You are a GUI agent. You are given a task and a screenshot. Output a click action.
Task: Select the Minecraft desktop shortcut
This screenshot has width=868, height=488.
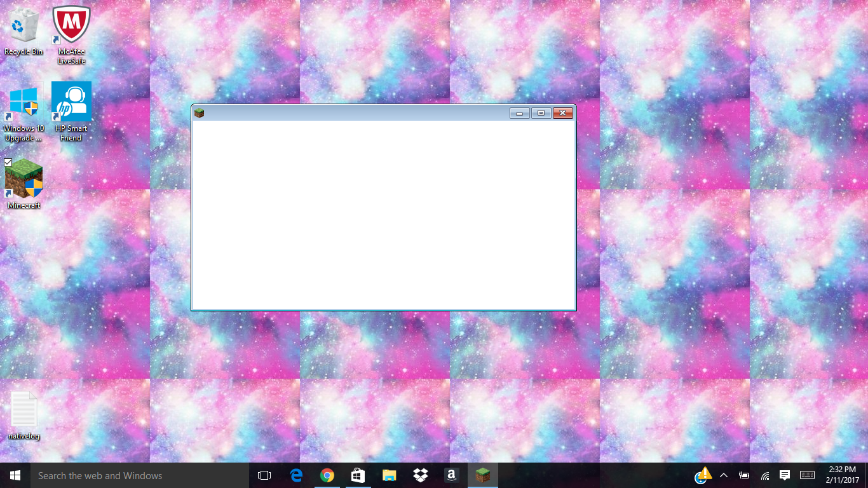coord(24,184)
